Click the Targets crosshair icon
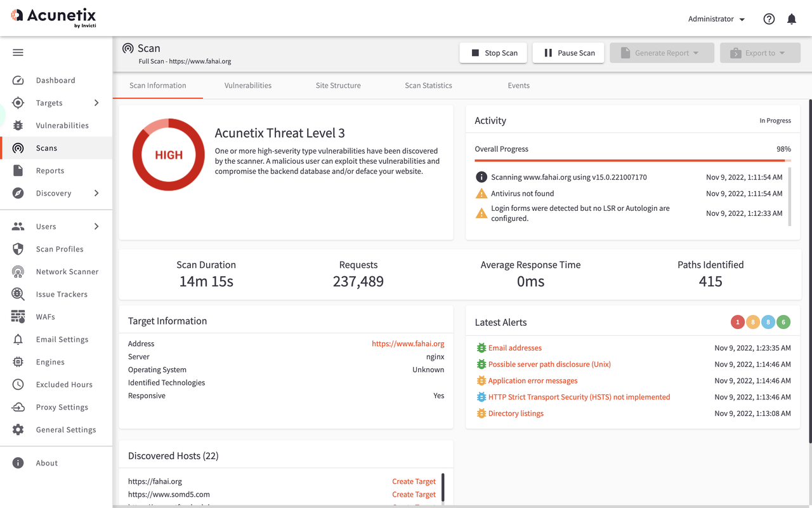Viewport: 812px width, 508px height. 18,103
